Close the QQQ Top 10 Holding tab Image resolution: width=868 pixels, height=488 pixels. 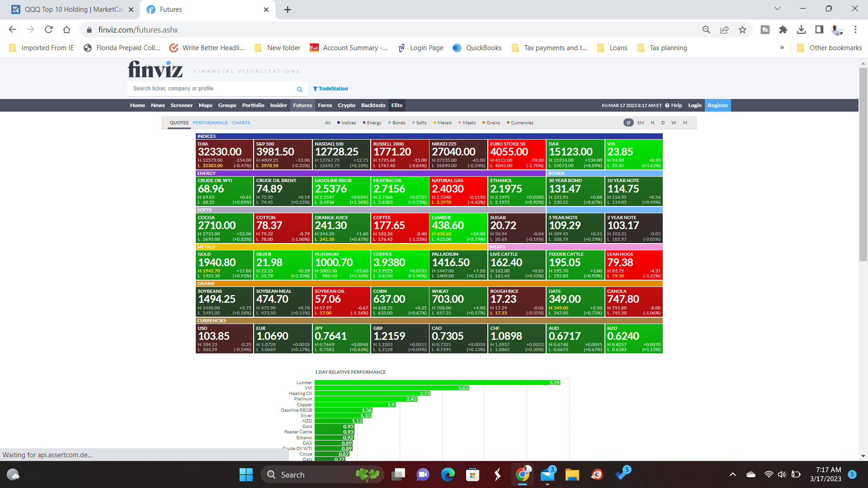point(131,9)
